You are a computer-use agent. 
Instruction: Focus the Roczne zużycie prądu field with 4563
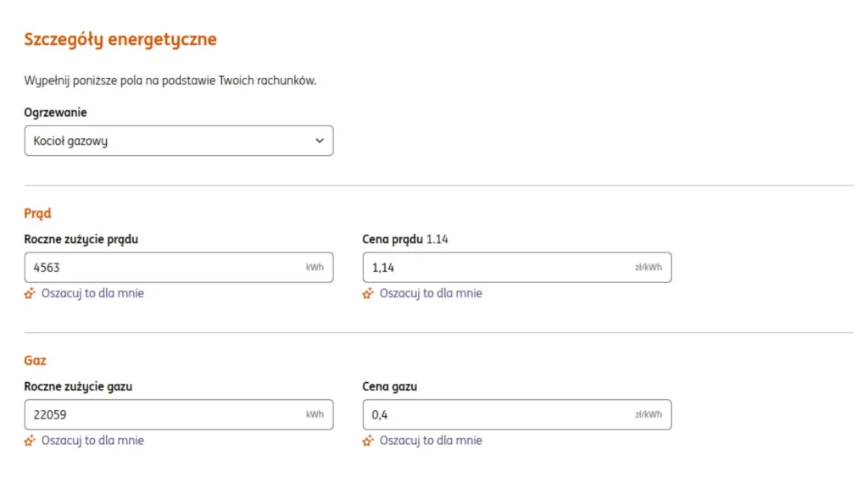click(161, 268)
